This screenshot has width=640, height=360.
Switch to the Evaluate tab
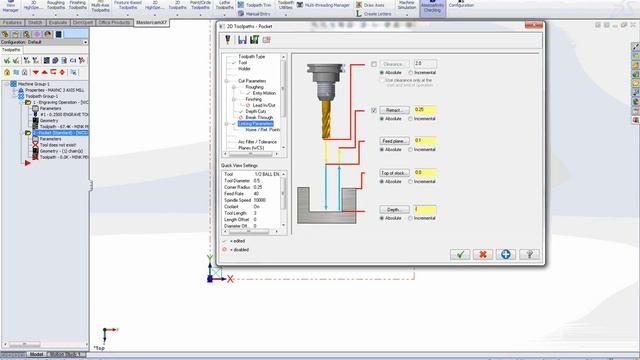[x=58, y=22]
